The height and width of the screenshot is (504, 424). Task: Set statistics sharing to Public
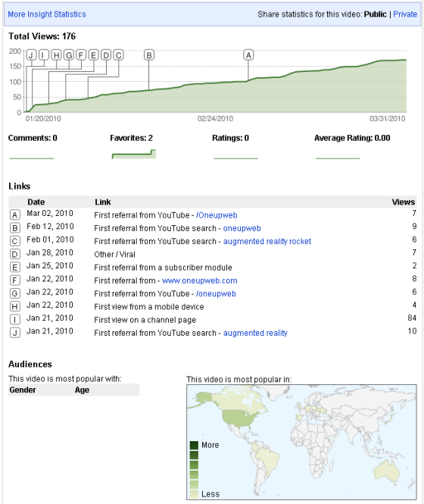(376, 14)
